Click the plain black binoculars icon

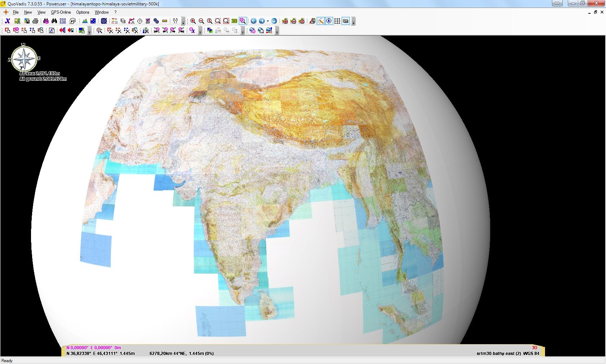coord(54,21)
